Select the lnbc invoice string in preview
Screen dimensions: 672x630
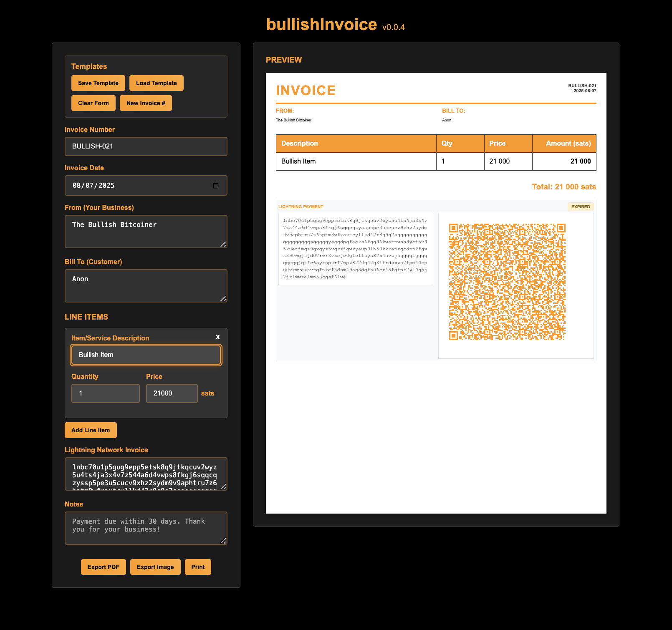click(356, 249)
